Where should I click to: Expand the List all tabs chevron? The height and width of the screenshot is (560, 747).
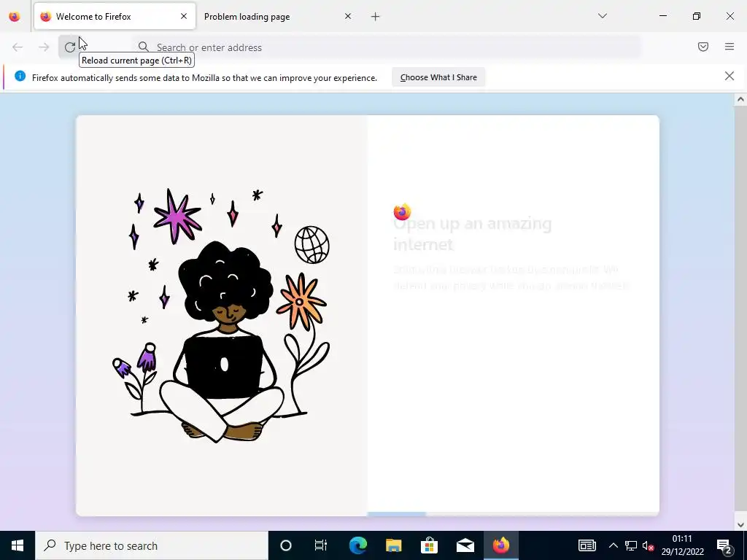click(603, 16)
